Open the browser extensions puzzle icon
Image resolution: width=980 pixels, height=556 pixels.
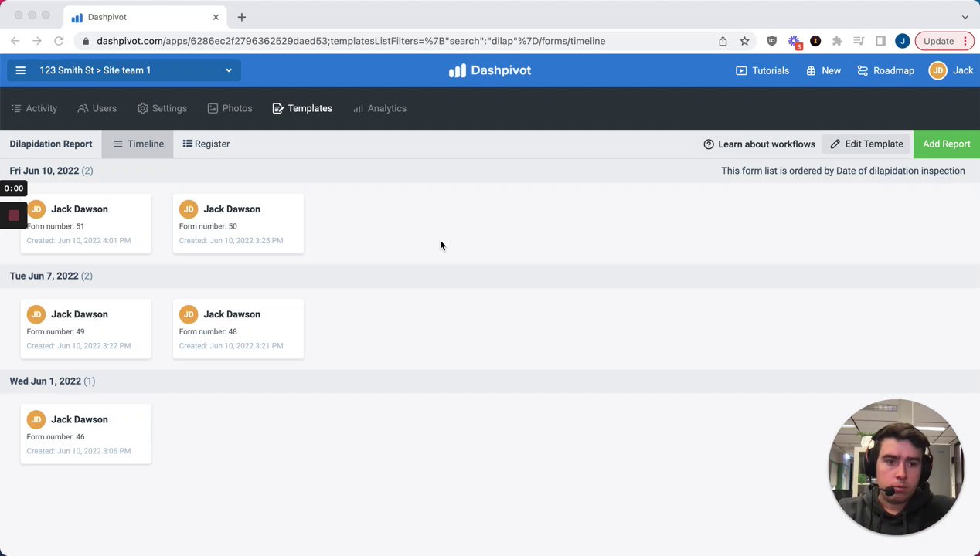pos(837,41)
